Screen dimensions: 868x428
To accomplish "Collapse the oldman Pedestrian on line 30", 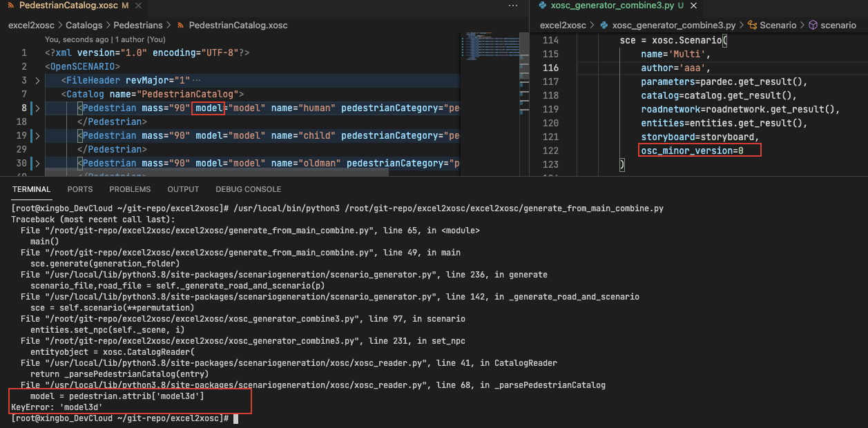I will click(37, 163).
